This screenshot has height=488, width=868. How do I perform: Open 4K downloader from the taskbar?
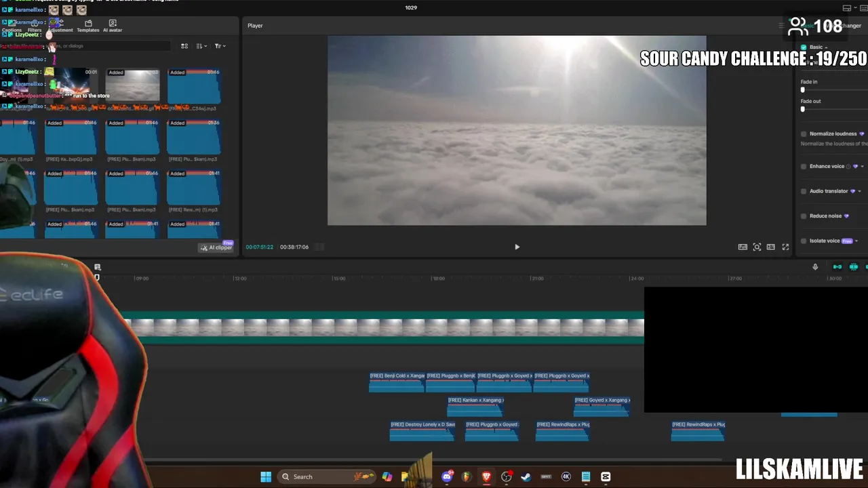[x=566, y=476]
